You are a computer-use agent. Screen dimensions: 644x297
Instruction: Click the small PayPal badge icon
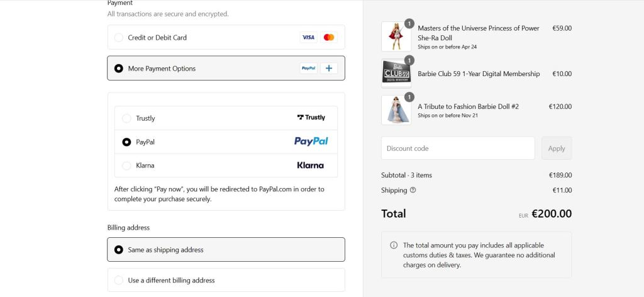click(308, 68)
